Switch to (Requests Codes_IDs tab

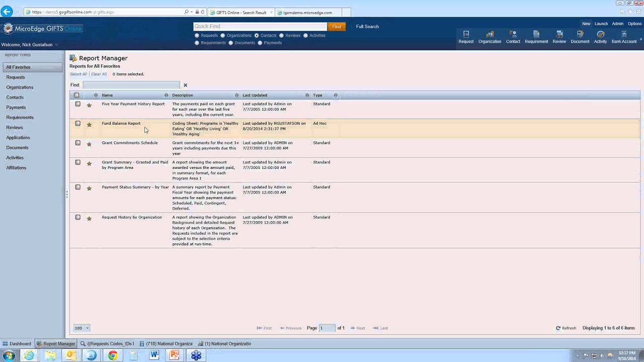pyautogui.click(x=107, y=344)
